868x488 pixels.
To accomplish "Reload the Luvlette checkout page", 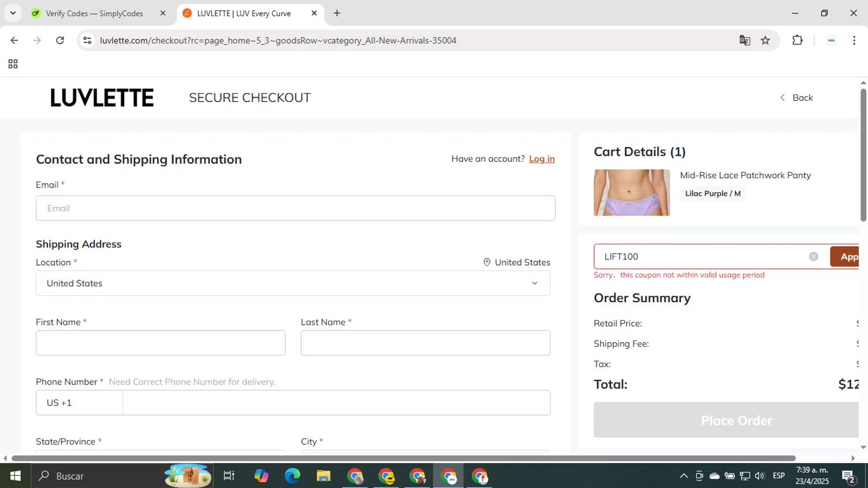I will (x=60, y=41).
